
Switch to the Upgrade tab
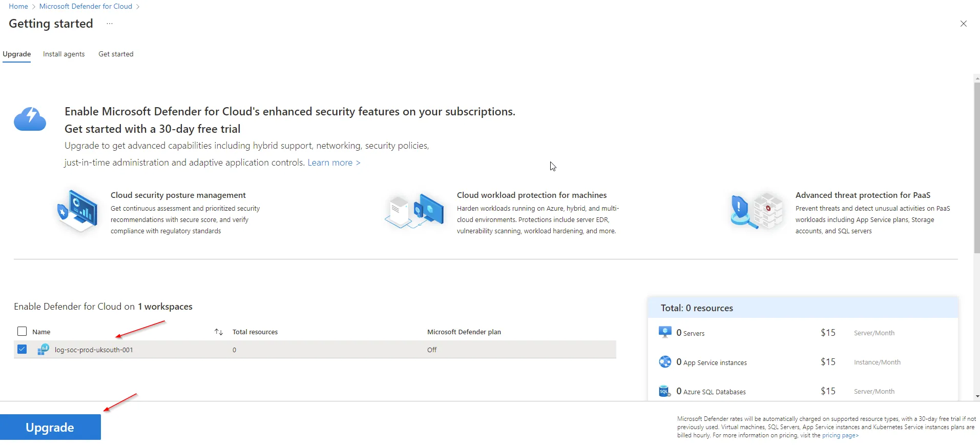coord(17,54)
